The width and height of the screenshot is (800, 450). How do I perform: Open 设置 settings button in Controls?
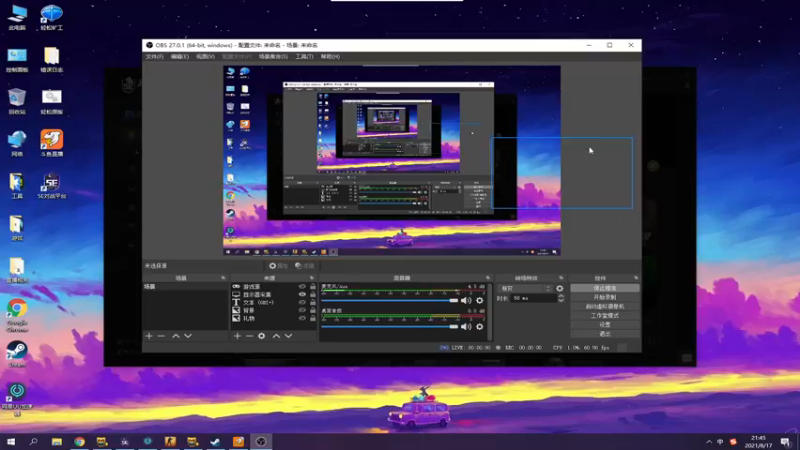click(x=605, y=324)
